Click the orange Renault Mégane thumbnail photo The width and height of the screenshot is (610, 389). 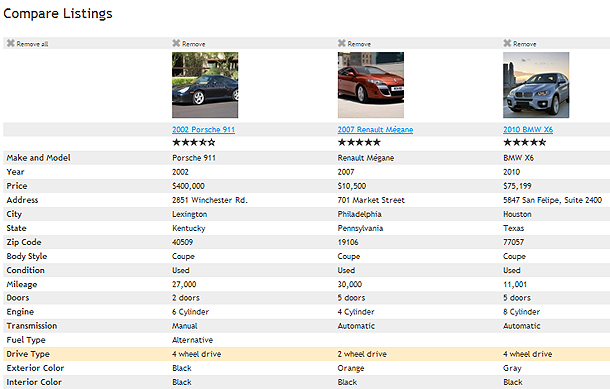pos(371,85)
